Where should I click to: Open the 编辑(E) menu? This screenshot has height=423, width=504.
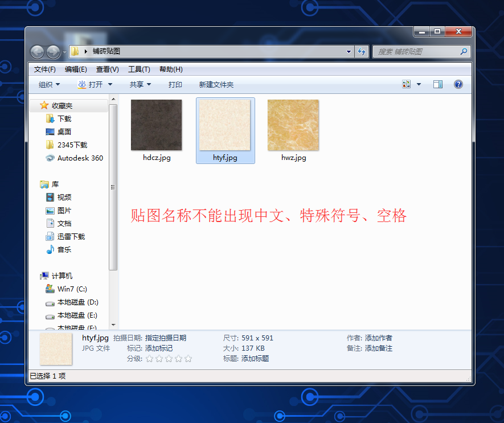tap(76, 69)
